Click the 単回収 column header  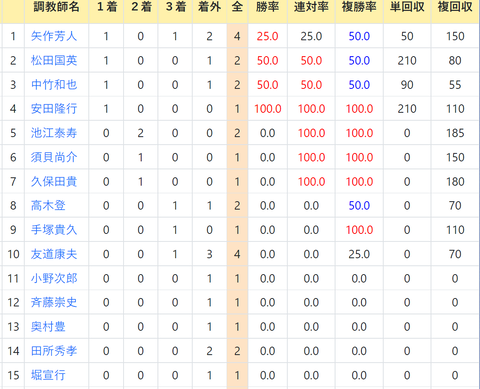[x=407, y=7]
